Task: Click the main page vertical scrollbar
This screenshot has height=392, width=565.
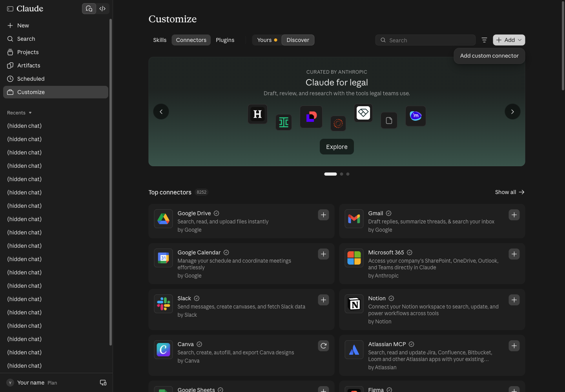Action: click(x=563, y=46)
